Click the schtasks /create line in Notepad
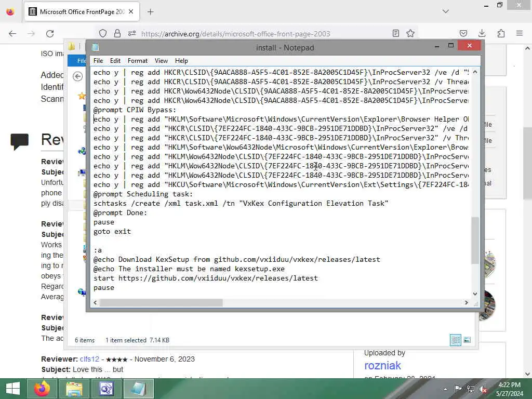Image resolution: width=532 pixels, height=399 pixels. point(241,203)
